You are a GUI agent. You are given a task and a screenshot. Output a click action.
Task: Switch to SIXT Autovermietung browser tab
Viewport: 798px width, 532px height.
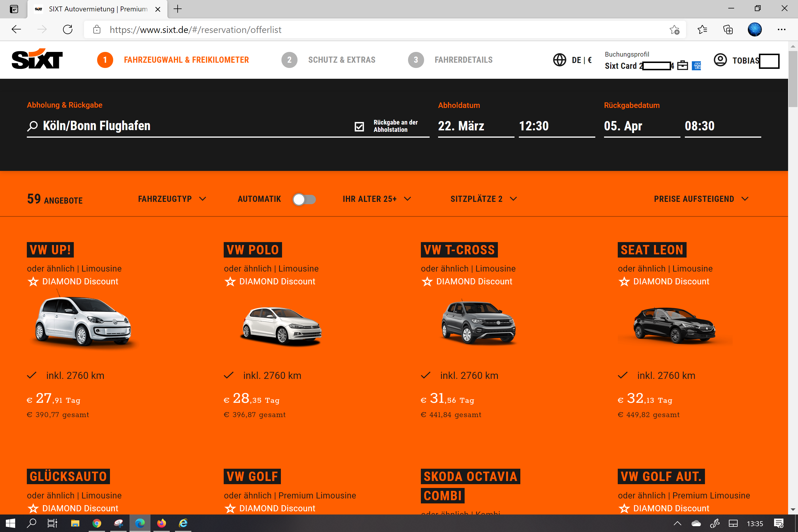pyautogui.click(x=97, y=9)
